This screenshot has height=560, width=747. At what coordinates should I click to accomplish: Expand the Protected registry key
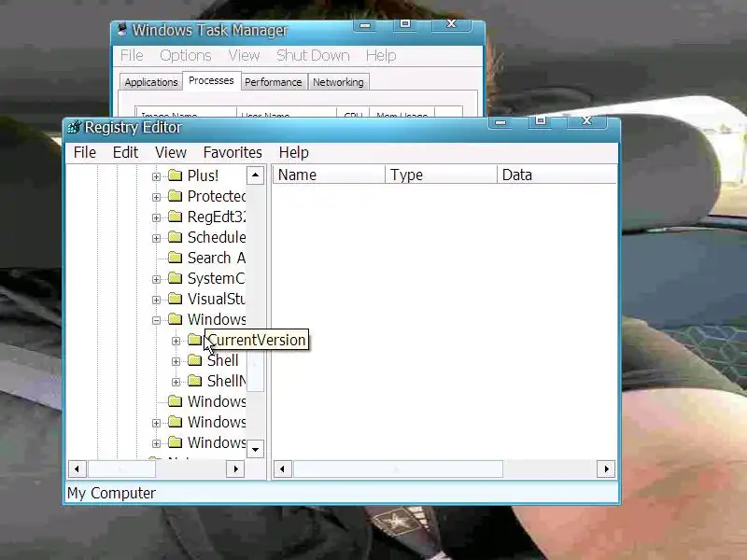tap(156, 197)
